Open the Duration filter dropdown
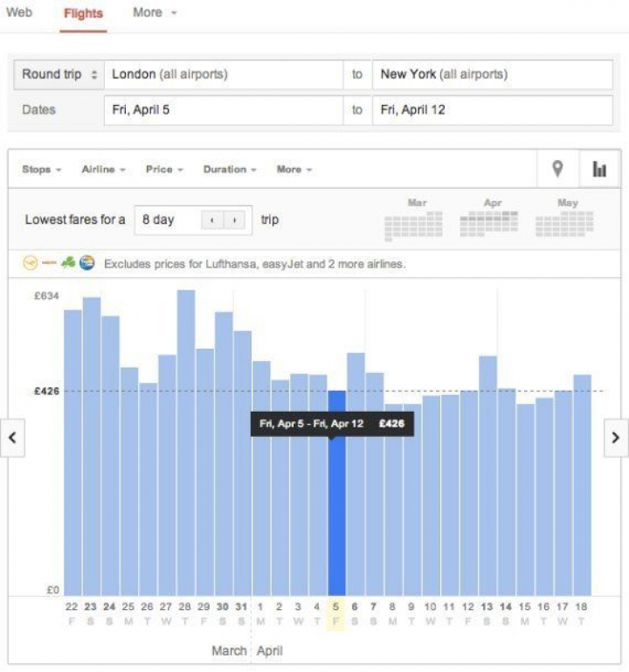Image resolution: width=629 pixels, height=672 pixels. pos(230,170)
